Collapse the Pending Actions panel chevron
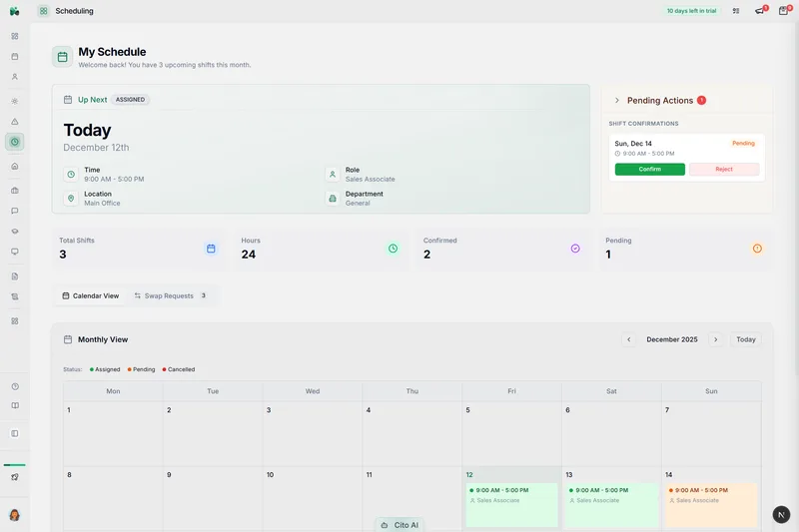The height and width of the screenshot is (532, 799). [x=617, y=100]
